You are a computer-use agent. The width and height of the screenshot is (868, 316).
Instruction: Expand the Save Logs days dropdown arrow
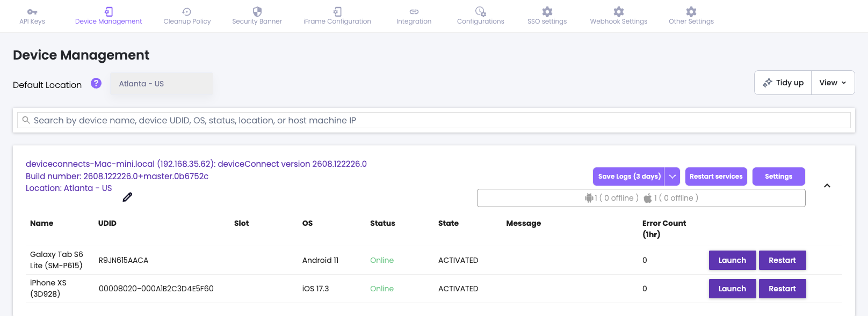[x=672, y=177]
